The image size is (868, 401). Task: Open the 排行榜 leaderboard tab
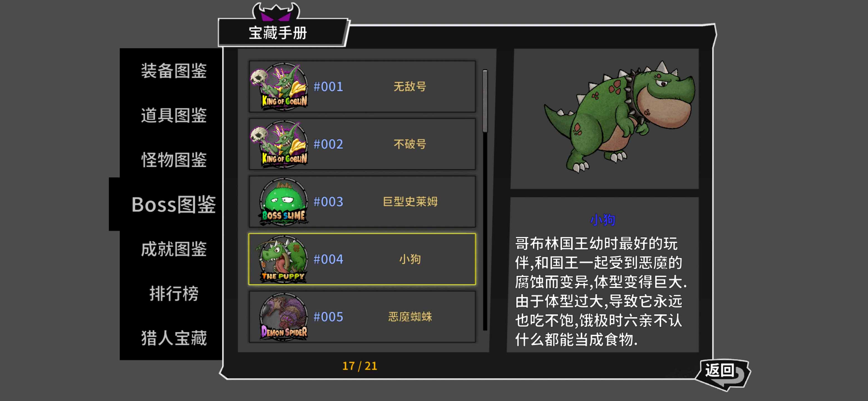pyautogui.click(x=174, y=293)
